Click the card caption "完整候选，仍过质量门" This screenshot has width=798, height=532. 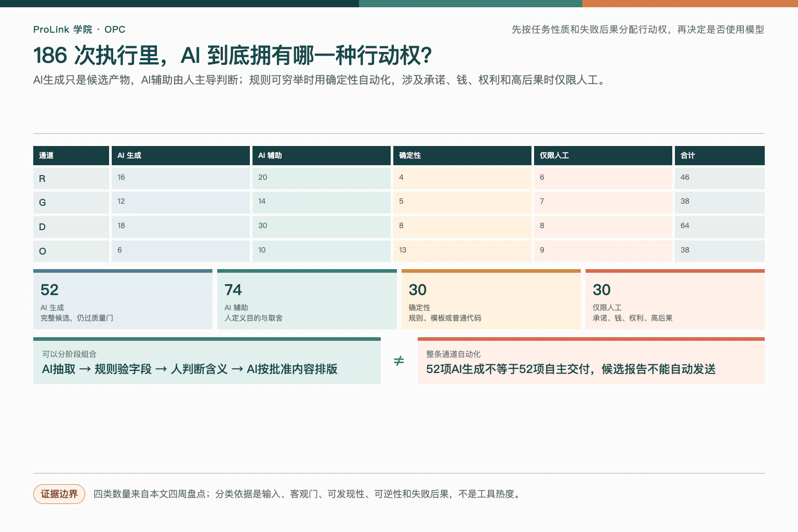click(77, 318)
